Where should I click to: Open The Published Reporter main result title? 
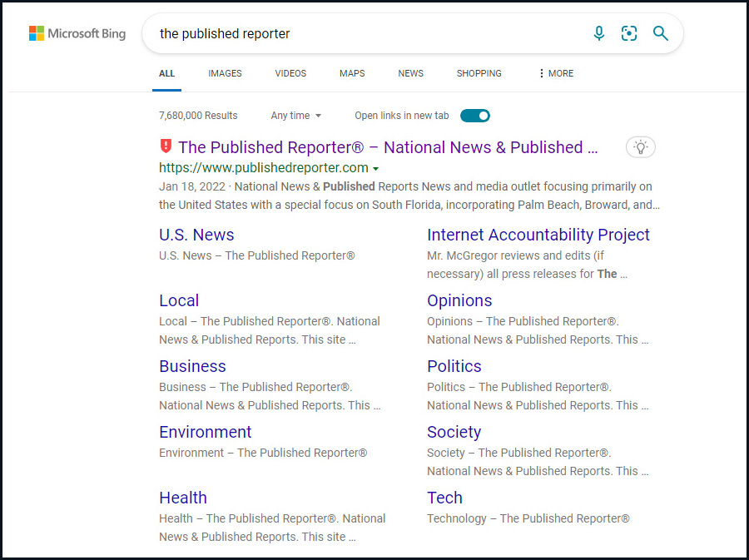tap(388, 147)
